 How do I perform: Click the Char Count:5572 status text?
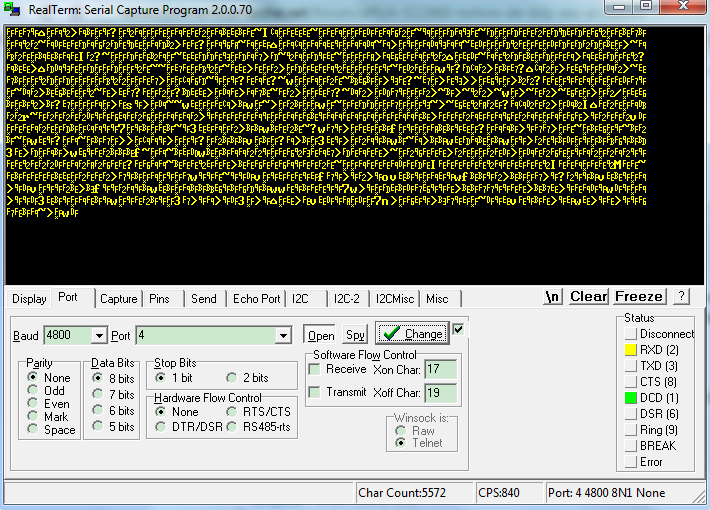(x=402, y=492)
